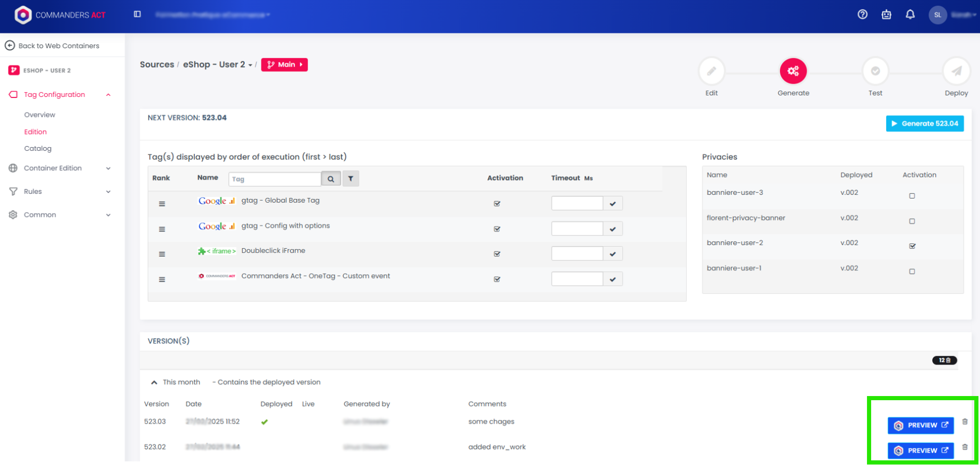Click the Tag search input field
The width and height of the screenshot is (980, 465).
[274, 179]
